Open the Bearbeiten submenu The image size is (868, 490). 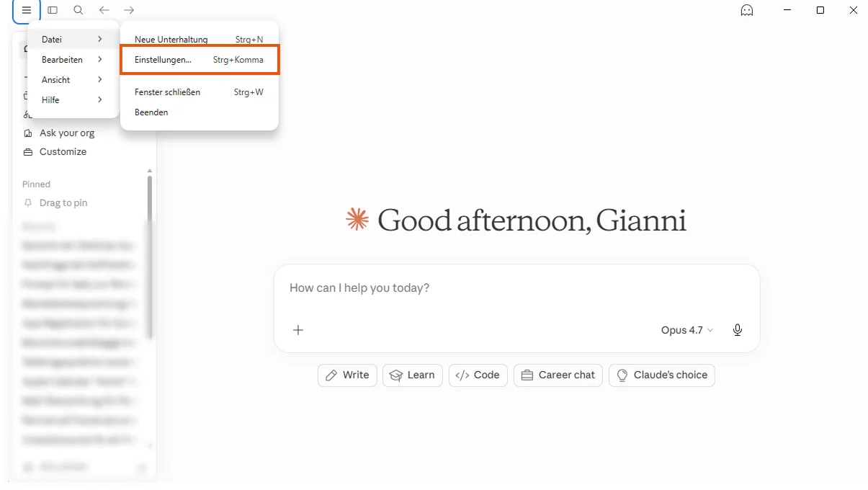(73, 60)
